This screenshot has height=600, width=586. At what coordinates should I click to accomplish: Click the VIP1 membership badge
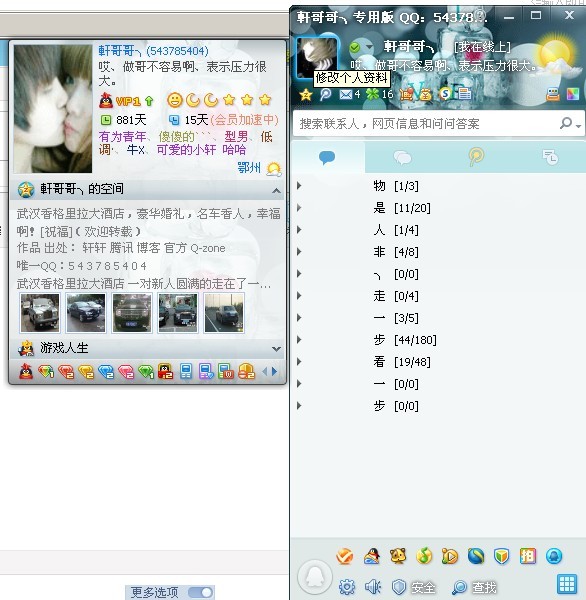(126, 101)
